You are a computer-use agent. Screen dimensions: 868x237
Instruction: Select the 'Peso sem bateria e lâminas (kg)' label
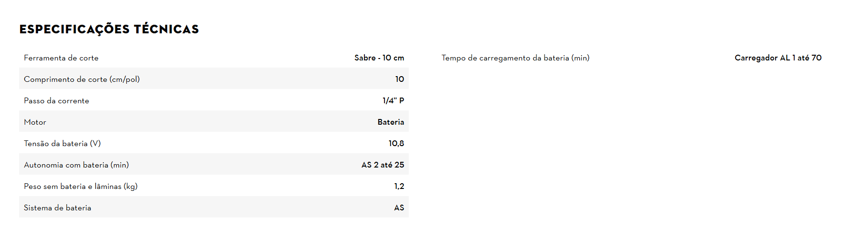click(81, 187)
